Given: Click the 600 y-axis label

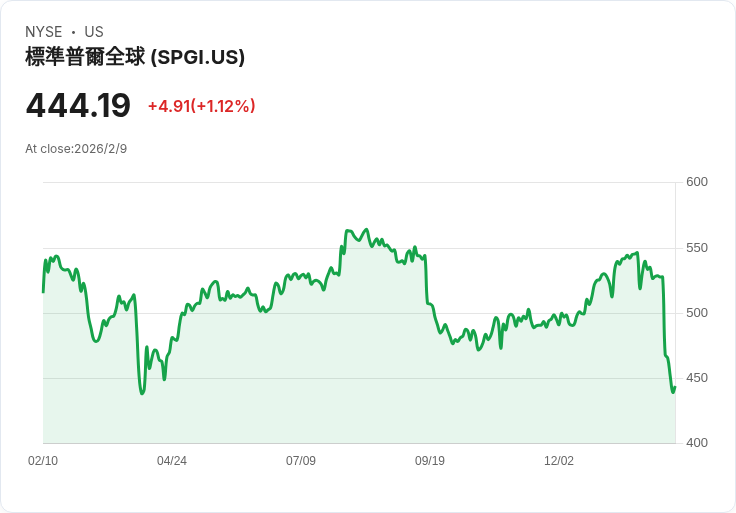Looking at the screenshot, I should coord(697,182).
